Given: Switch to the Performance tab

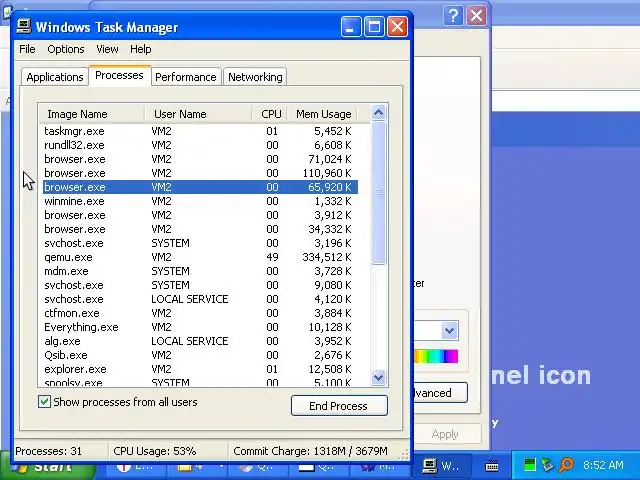Looking at the screenshot, I should (x=186, y=77).
